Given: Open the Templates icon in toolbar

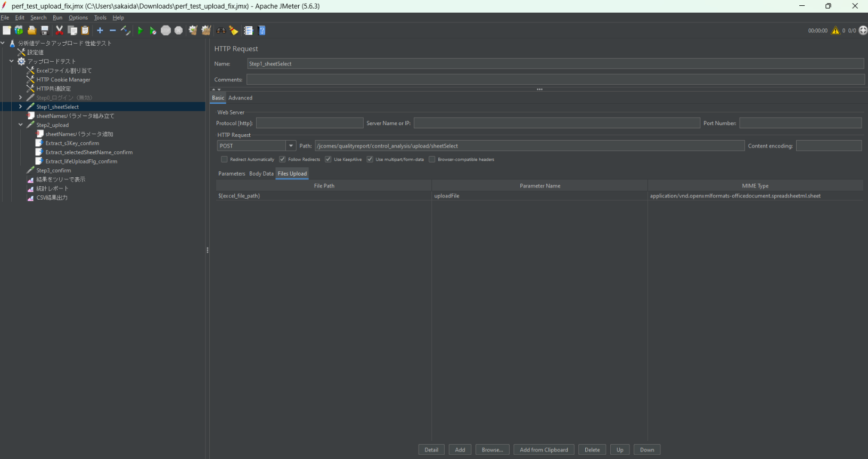Looking at the screenshot, I should [19, 31].
